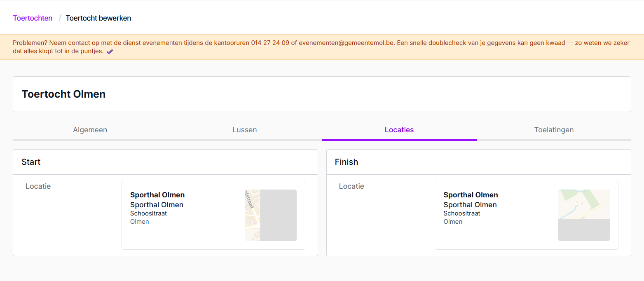
Task: Click the purple checkmark icon in the notice banner
Action: (110, 52)
